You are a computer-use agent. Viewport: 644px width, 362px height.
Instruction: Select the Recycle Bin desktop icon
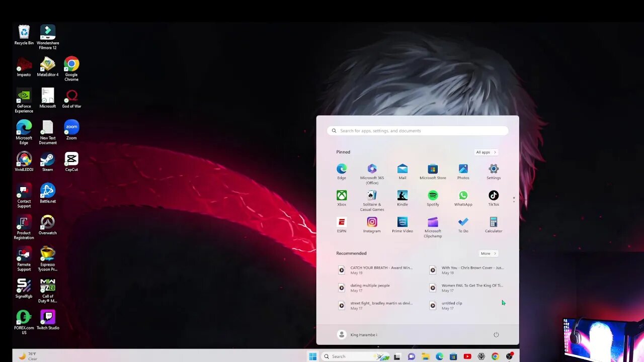(24, 35)
